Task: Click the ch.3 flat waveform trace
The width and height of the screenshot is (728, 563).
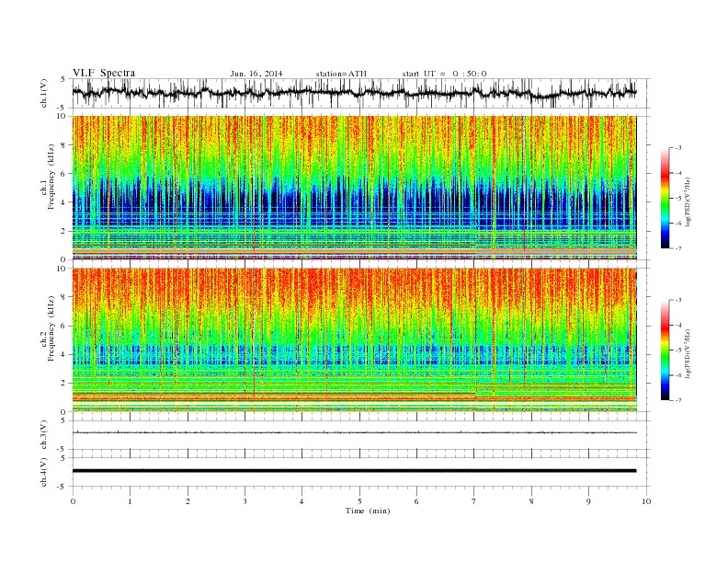Action: [x=354, y=432]
